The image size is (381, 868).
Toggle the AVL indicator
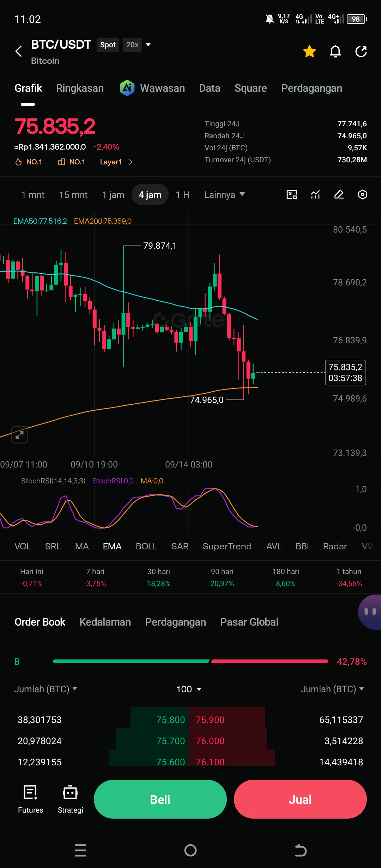click(x=274, y=546)
